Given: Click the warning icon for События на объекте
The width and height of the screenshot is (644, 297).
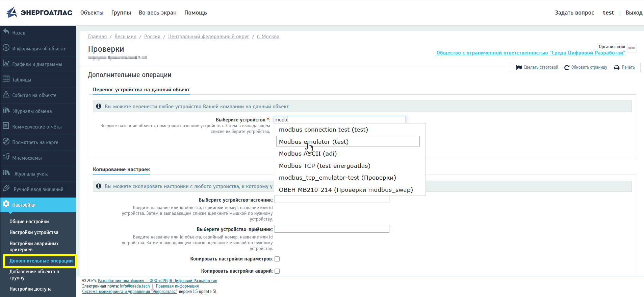Looking at the screenshot, I should pyautogui.click(x=6, y=94).
